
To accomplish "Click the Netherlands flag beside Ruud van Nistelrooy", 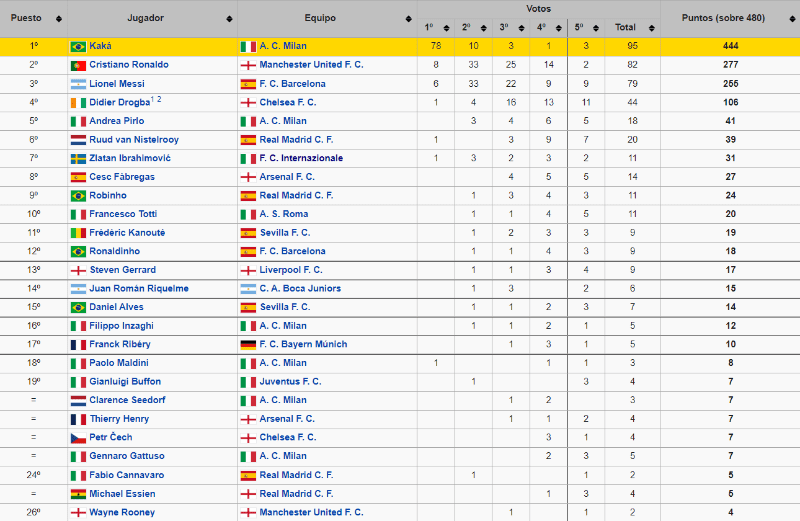I will click(78, 140).
